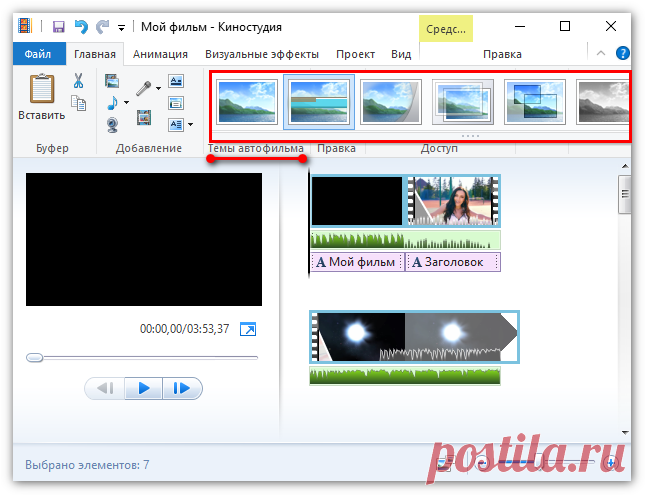The image size is (645, 495).
Task: Add music with the note icon
Action: click(x=112, y=103)
